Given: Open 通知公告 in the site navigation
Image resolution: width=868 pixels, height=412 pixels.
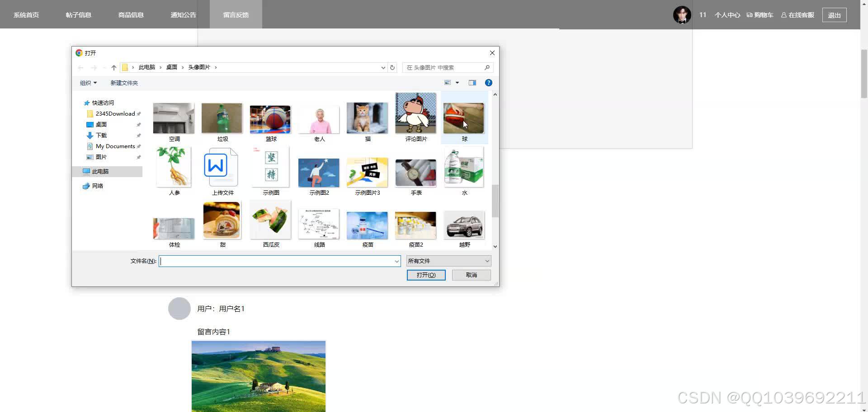Looking at the screenshot, I should click(x=184, y=15).
